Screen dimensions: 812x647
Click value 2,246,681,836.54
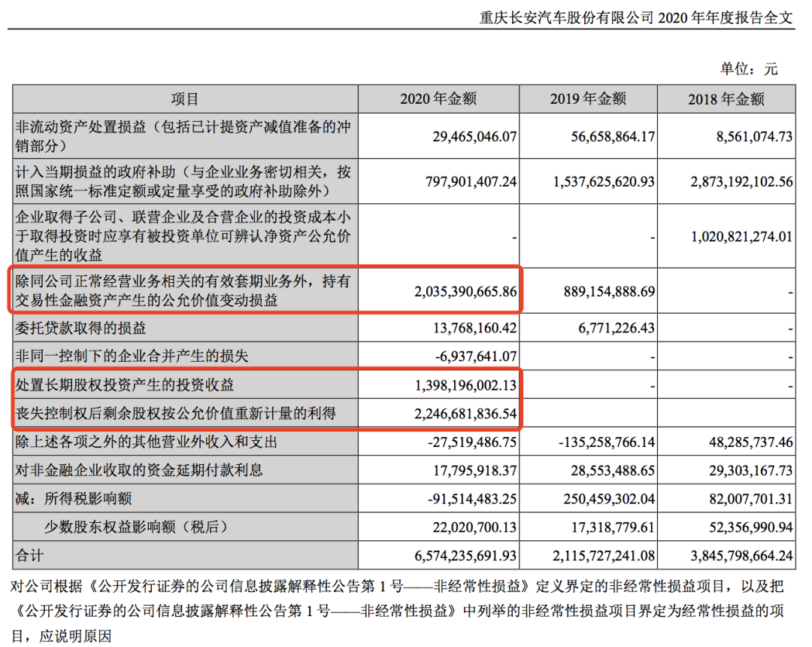(x=465, y=414)
